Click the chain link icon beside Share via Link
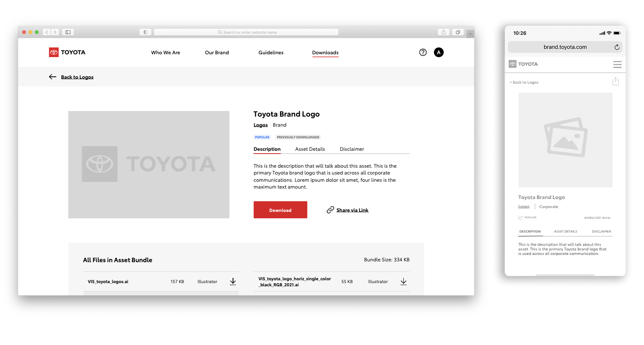The image size is (644, 345). tap(330, 210)
